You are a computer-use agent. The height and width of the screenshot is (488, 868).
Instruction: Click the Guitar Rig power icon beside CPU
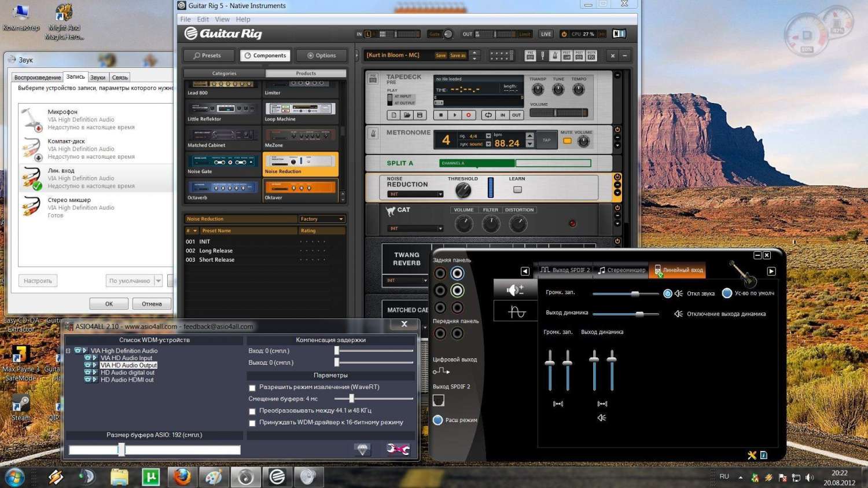(x=564, y=34)
